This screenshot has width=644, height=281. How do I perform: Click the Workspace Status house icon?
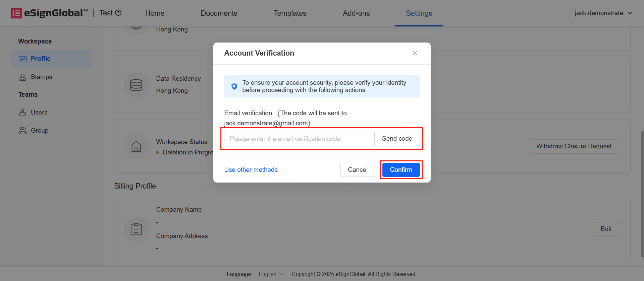(136, 147)
